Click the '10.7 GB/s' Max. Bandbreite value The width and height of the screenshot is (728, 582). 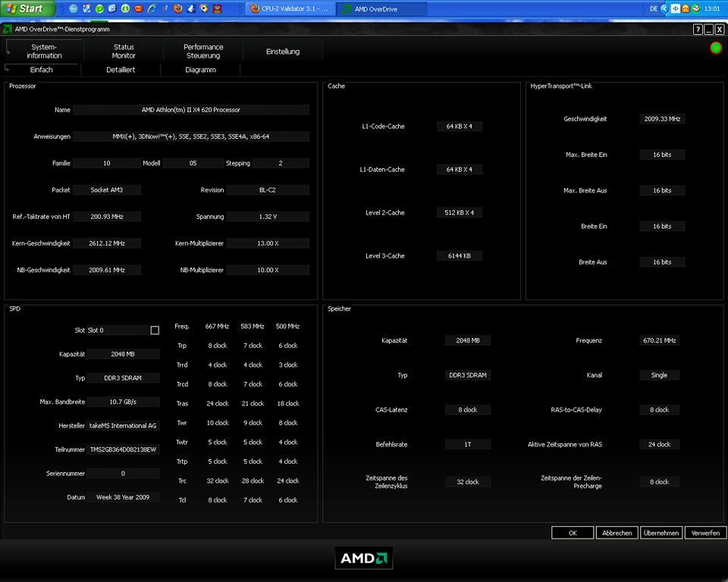click(x=123, y=402)
